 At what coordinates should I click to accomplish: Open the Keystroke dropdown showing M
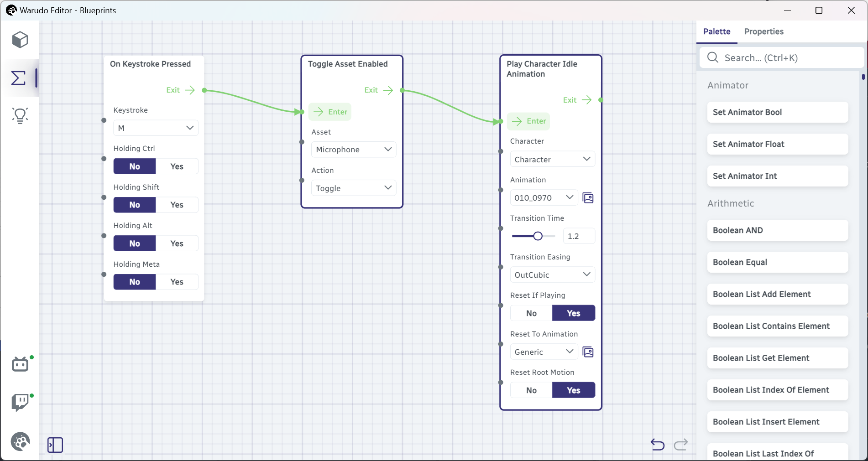coord(156,128)
